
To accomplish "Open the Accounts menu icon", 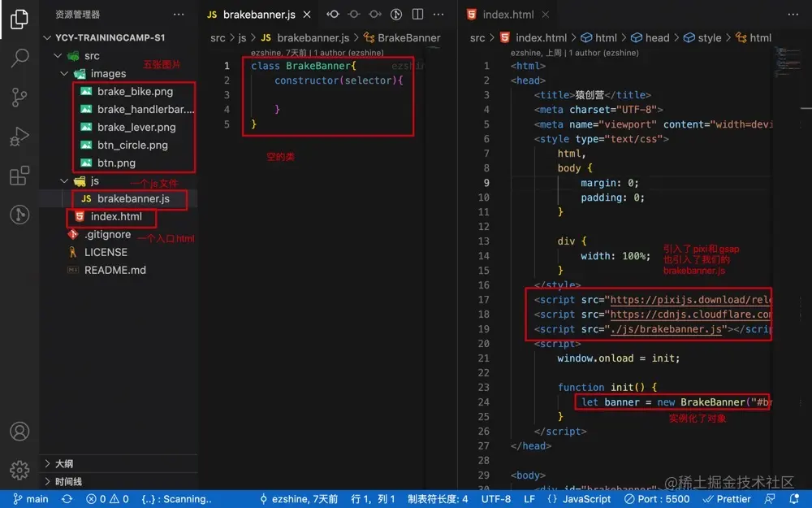I will click(19, 432).
